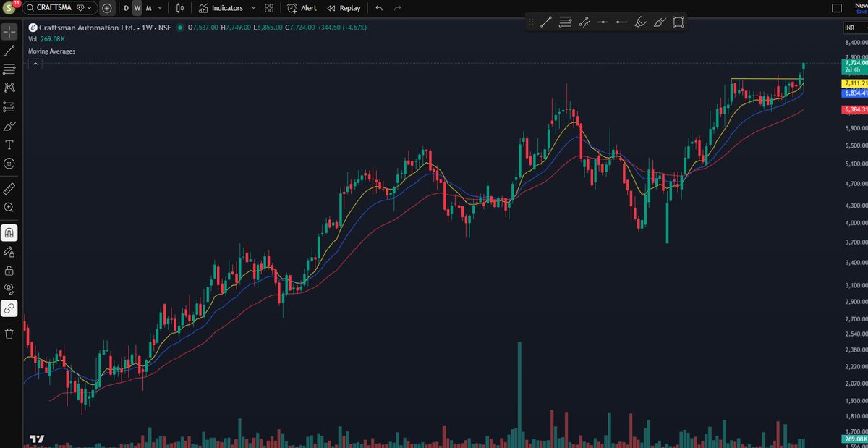868x448 pixels.
Task: Open the forecasting and measurement tools
Action: tap(9, 107)
